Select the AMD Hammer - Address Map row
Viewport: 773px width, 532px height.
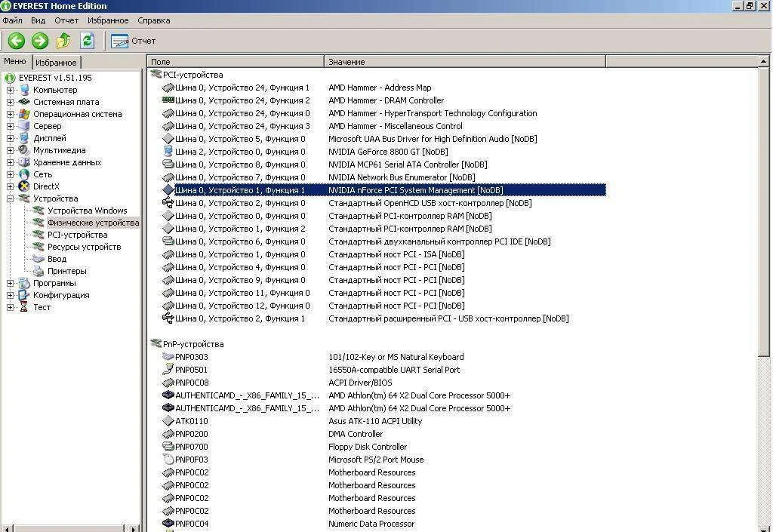pyautogui.click(x=384, y=88)
